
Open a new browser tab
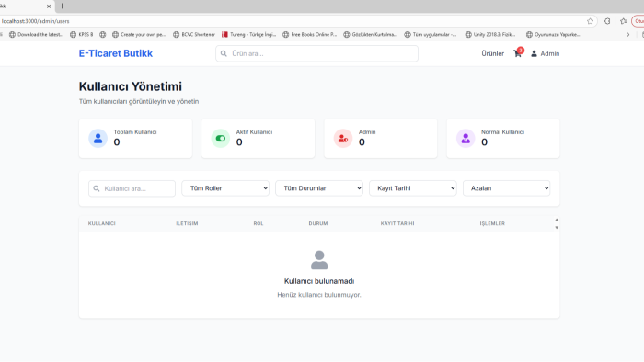point(62,6)
